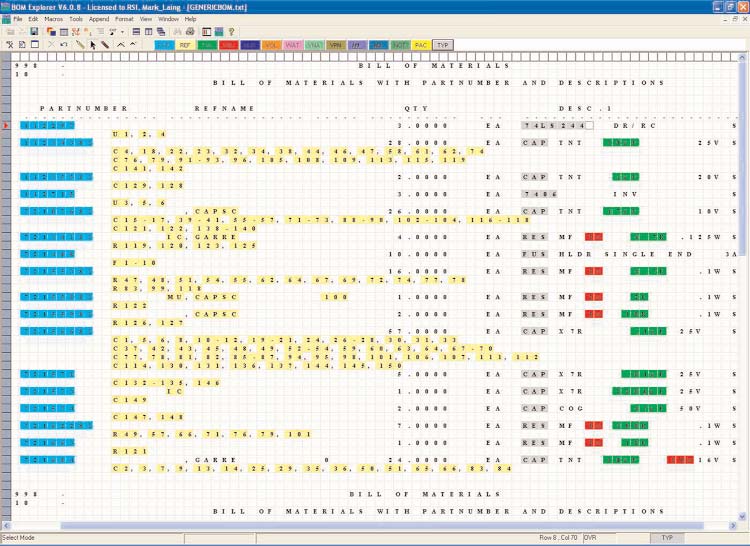Viewport: 750px width, 546px height.
Task: Open the Tools menu
Action: click(x=76, y=19)
